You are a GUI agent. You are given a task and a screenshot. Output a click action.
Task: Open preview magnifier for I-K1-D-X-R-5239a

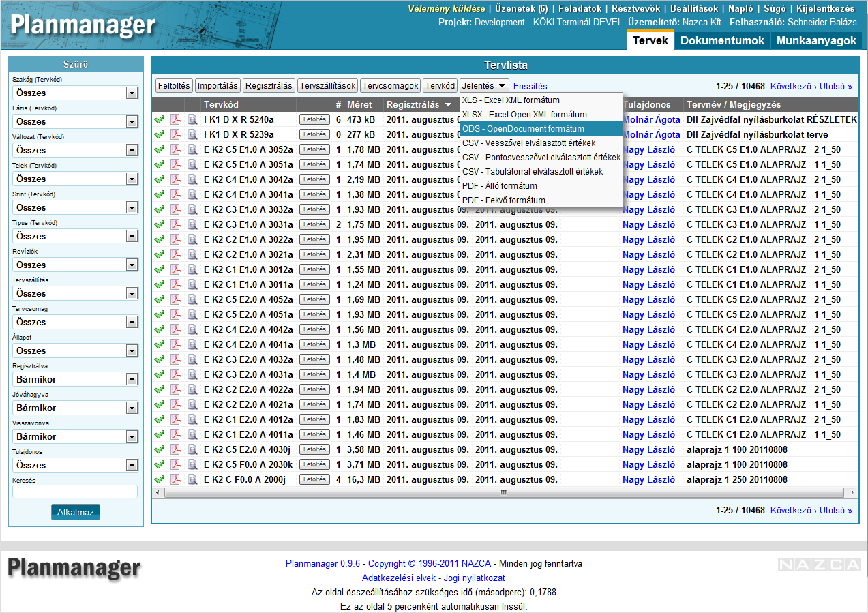click(x=193, y=134)
